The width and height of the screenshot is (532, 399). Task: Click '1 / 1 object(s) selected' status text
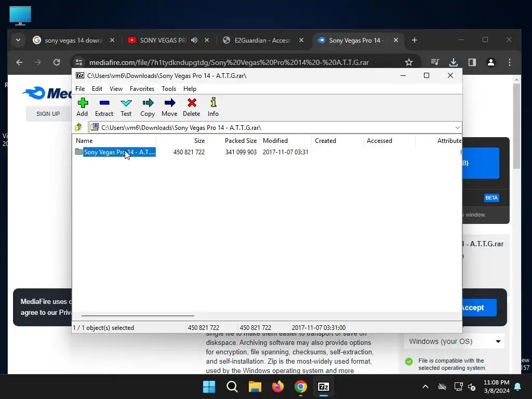[x=103, y=328]
